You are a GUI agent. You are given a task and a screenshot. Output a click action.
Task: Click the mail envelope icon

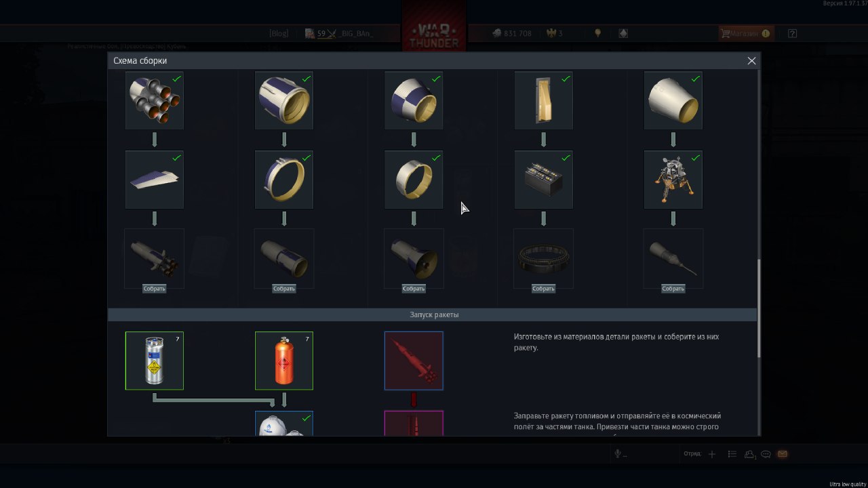[x=783, y=454]
